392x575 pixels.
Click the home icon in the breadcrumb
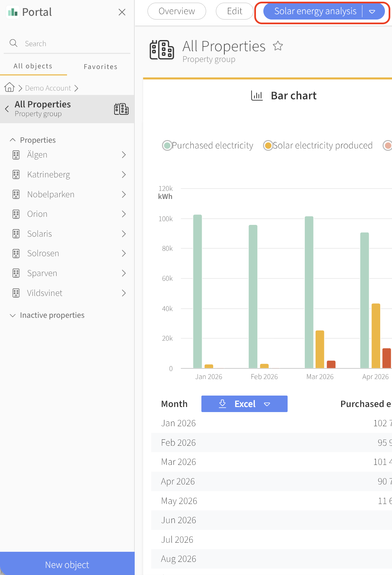[9, 88]
